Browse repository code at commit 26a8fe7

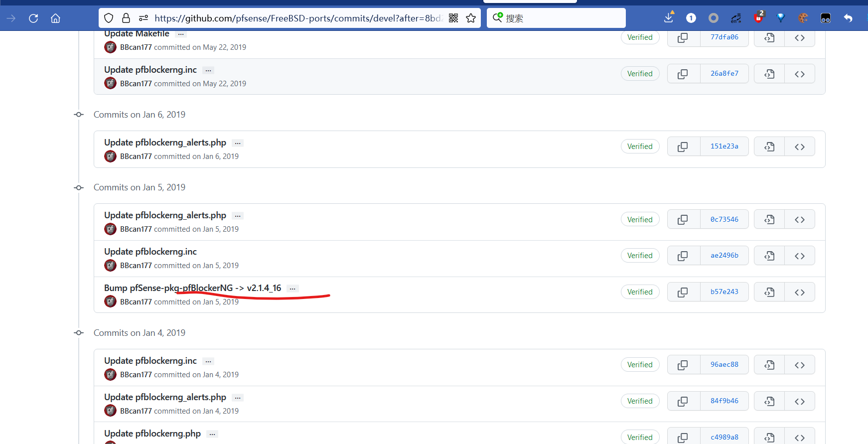coord(800,74)
